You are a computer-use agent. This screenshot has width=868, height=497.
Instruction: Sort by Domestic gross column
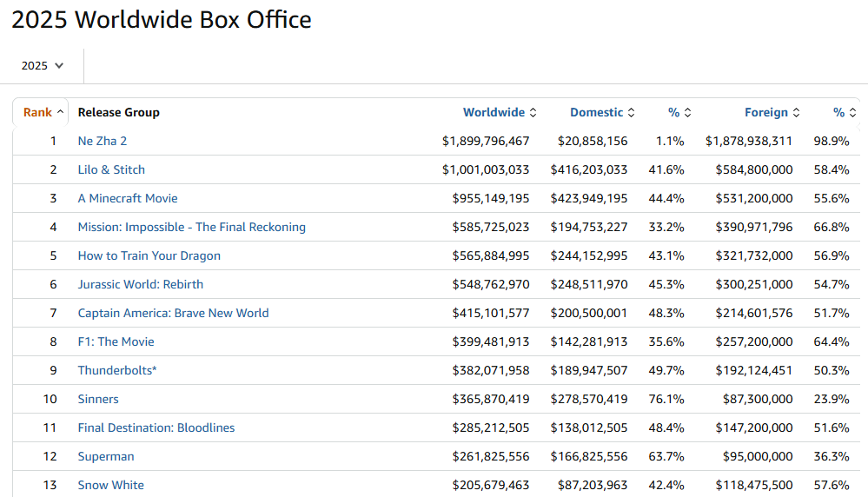coord(601,112)
